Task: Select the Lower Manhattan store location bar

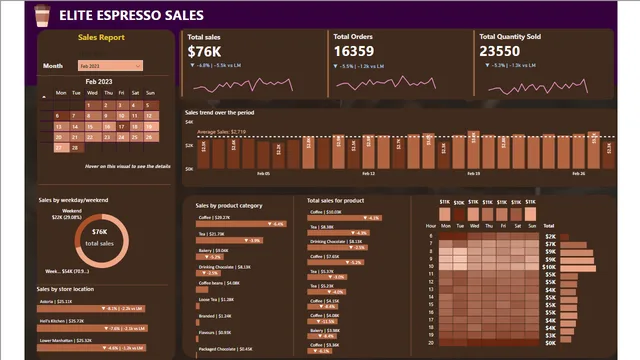Action: pos(91,348)
